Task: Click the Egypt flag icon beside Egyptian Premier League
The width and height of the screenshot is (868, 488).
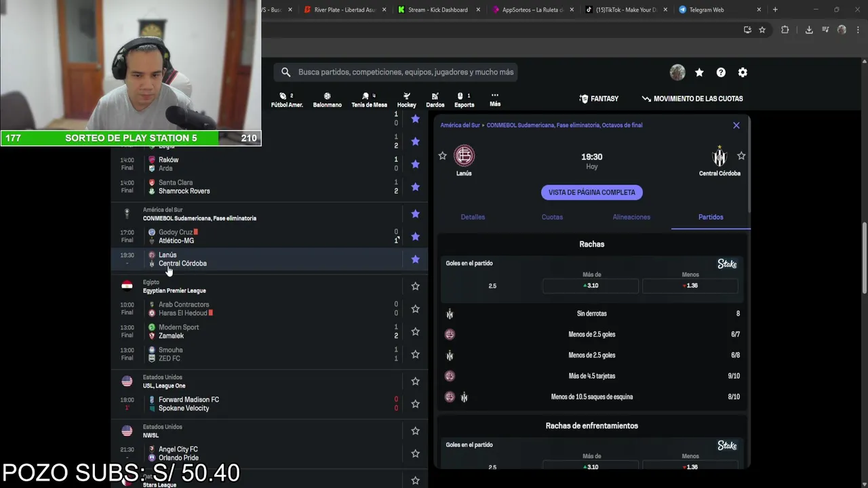Action: coord(127,286)
